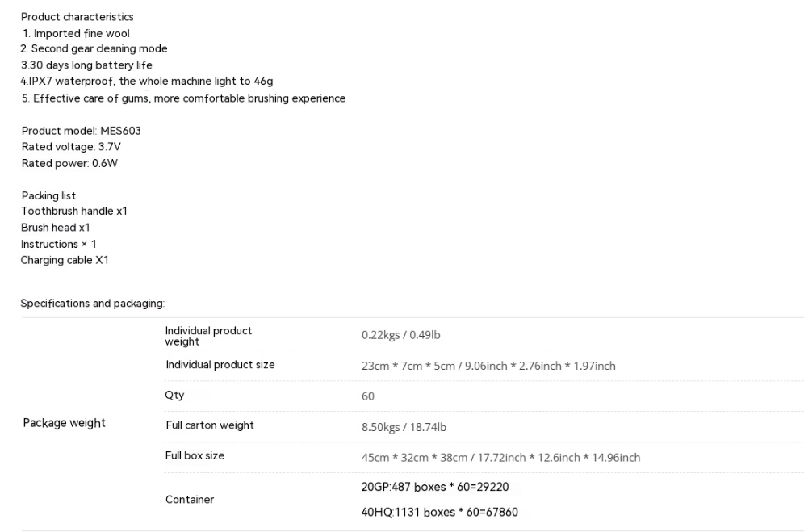804x532 pixels.
Task: Click the Product characteristics heading
Action: tap(77, 17)
